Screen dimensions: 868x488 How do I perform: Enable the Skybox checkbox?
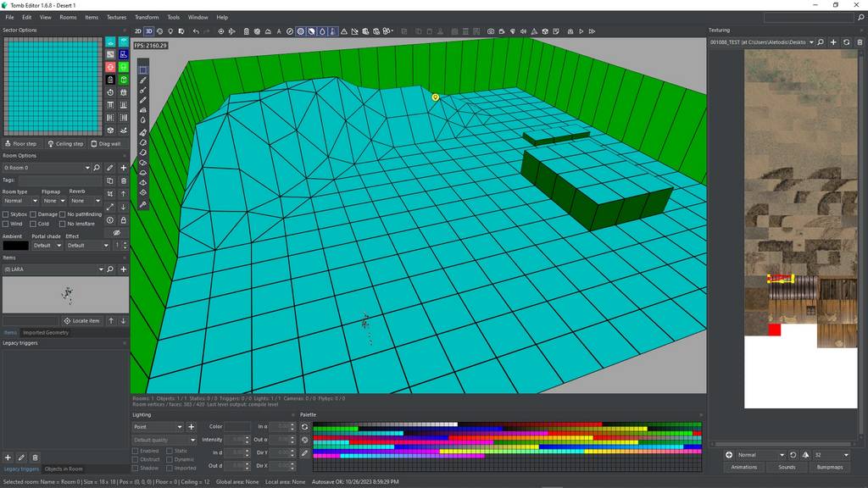pyautogui.click(x=6, y=214)
